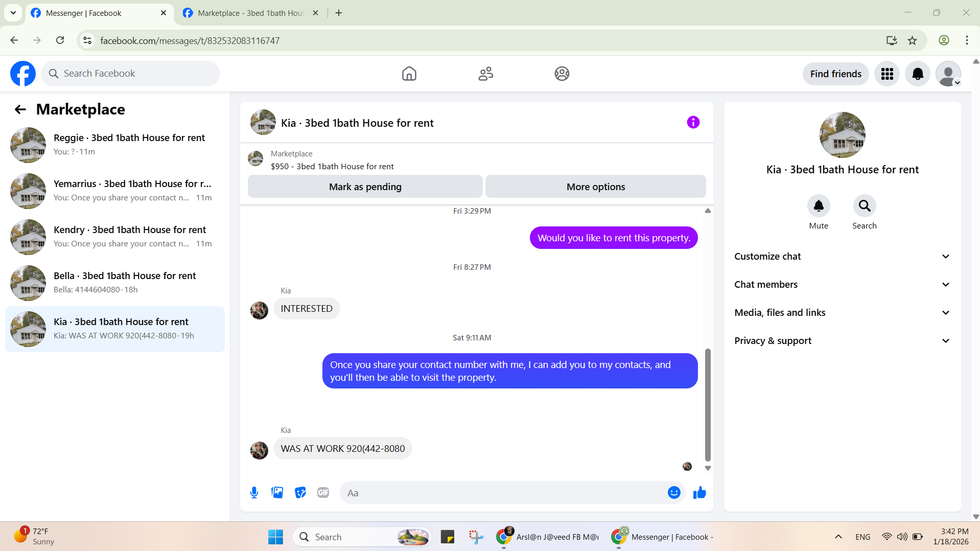Open the Groups icon in top navigation
Viewport: 980px width, 551px height.
(562, 74)
